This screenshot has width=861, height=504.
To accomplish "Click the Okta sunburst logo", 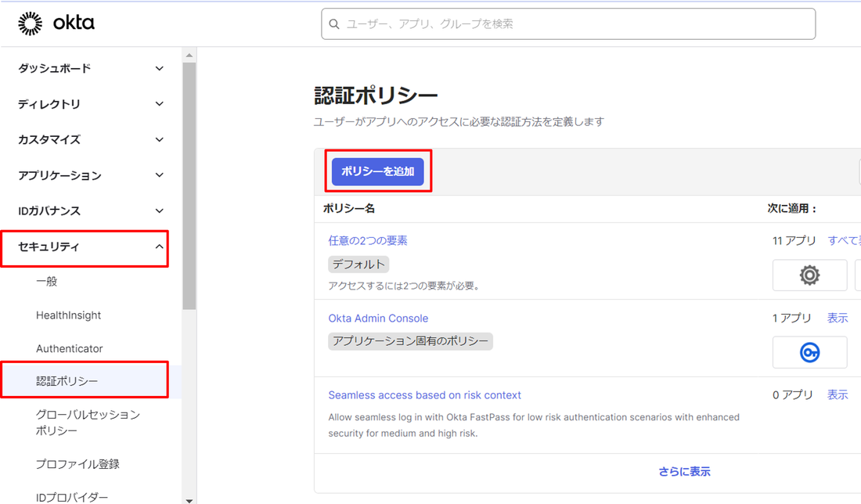I will (x=30, y=23).
